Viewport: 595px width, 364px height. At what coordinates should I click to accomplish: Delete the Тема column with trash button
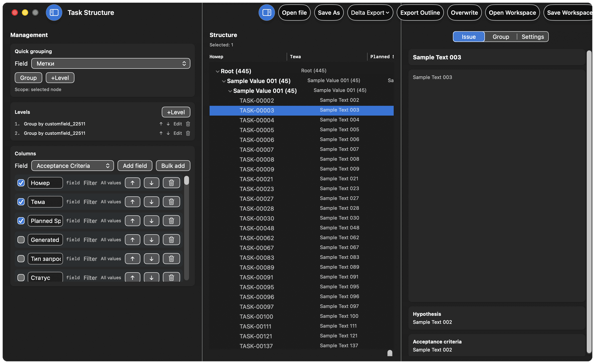coord(171,202)
